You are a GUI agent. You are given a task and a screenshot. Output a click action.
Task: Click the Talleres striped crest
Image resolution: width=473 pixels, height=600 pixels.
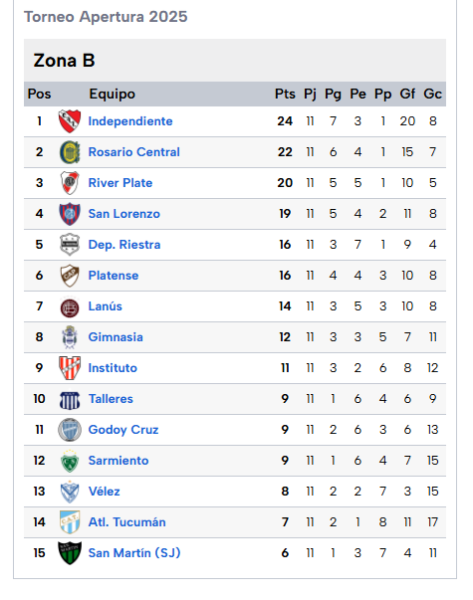click(70, 400)
